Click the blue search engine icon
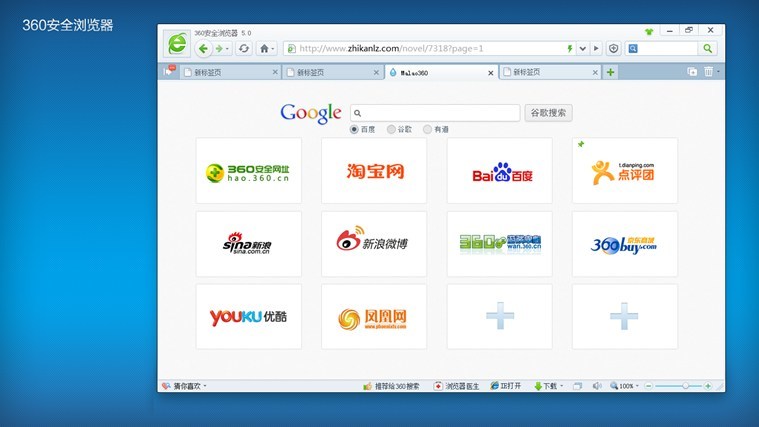Screen dimensions: 759x427 [633, 48]
